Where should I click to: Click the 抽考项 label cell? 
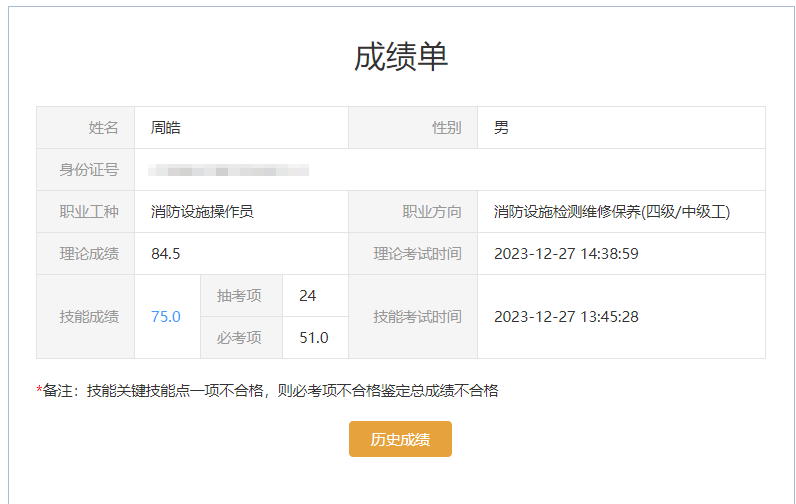click(x=239, y=296)
